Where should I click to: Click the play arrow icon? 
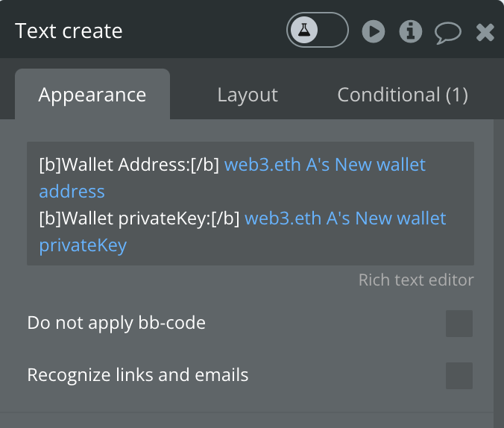pyautogui.click(x=374, y=31)
